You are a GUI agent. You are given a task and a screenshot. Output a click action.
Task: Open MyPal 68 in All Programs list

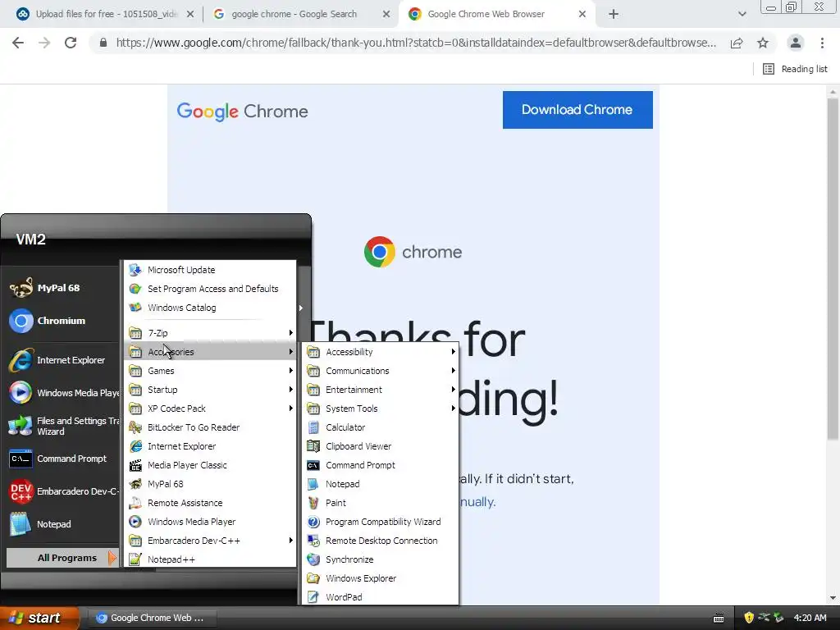point(210,484)
